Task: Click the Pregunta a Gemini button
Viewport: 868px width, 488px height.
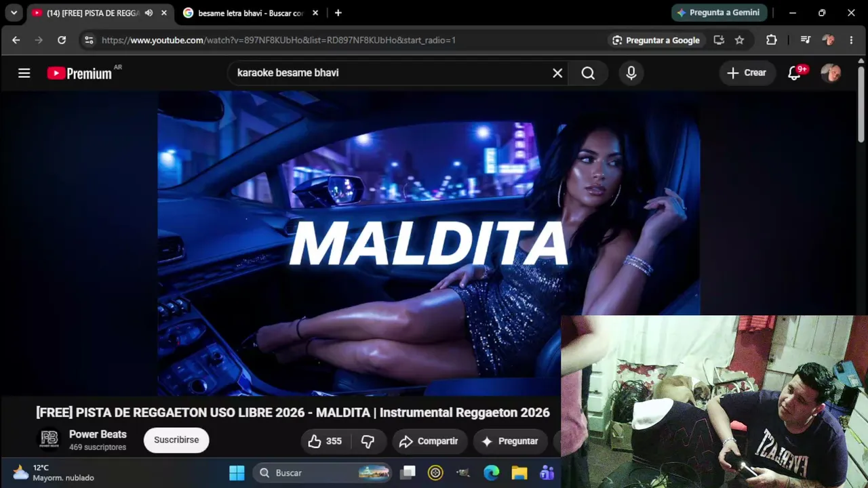Action: coord(719,13)
